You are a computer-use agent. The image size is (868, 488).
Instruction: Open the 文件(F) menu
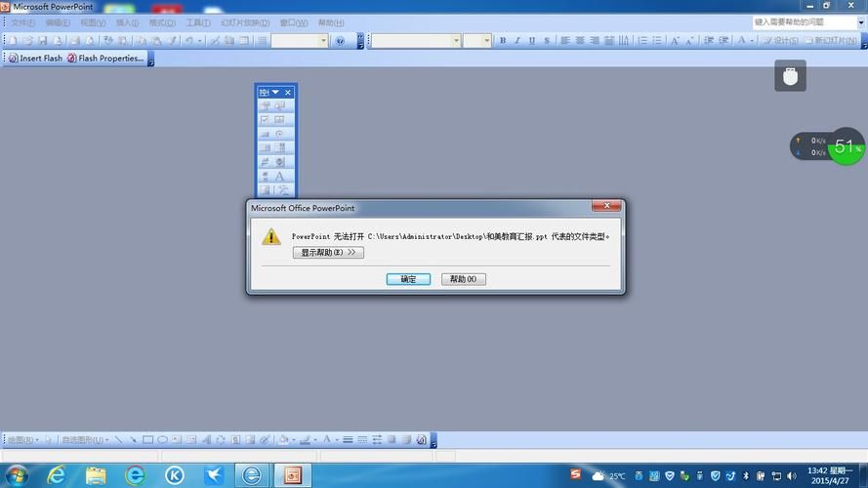coord(22,22)
